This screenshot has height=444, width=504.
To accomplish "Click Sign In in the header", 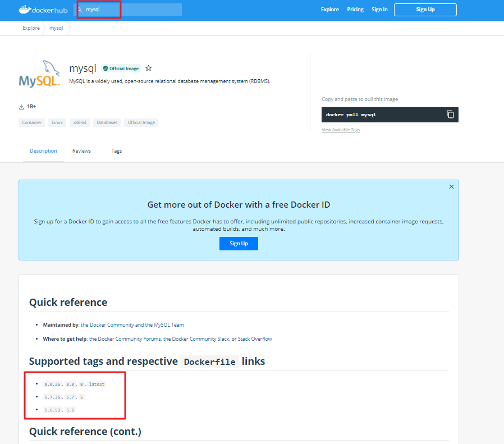I will tap(379, 10).
